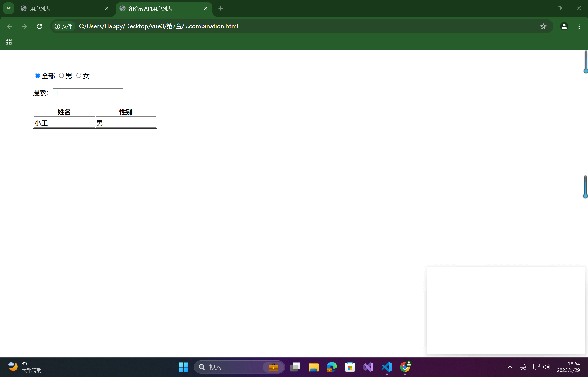Expand hidden system tray icons
The width and height of the screenshot is (588, 377).
(x=510, y=367)
